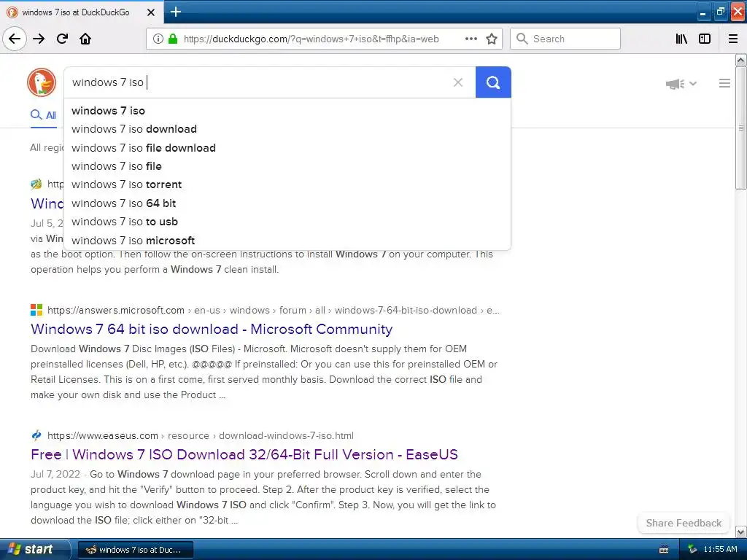Open the Firefox hamburger menu
This screenshot has width=747, height=560.
[733, 39]
